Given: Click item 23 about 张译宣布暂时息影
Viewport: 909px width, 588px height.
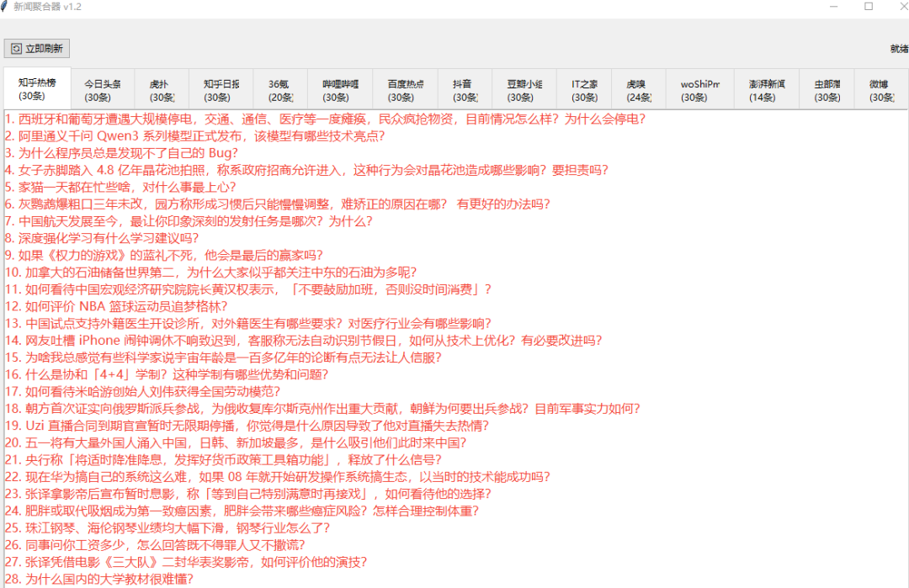Looking at the screenshot, I should pyautogui.click(x=248, y=494).
